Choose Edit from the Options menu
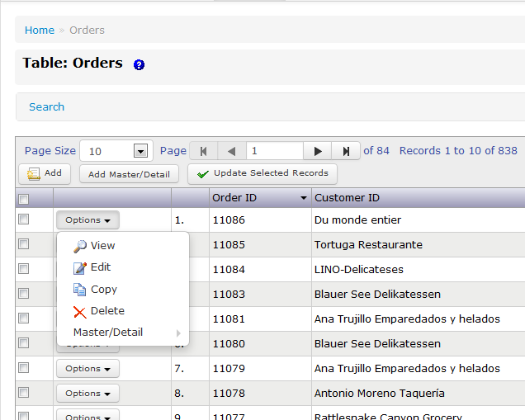This screenshot has width=525, height=420. coord(100,267)
